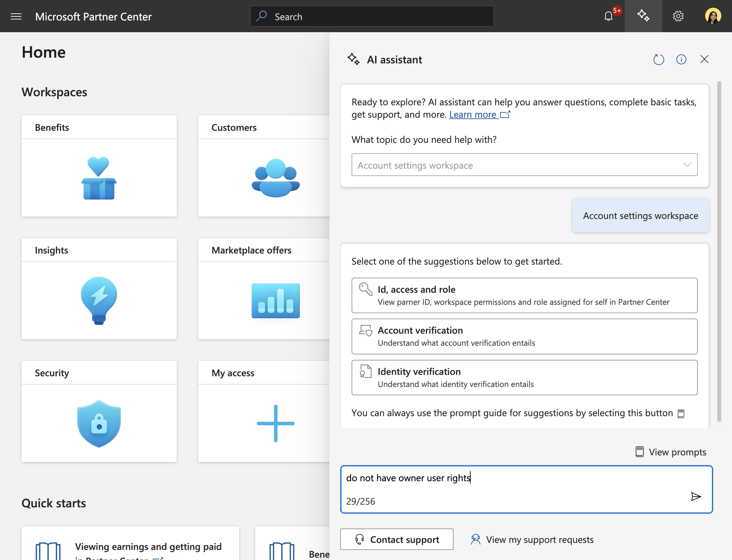The width and height of the screenshot is (732, 560).
Task: Click the Account settings workspace chat bubble
Action: (x=640, y=216)
